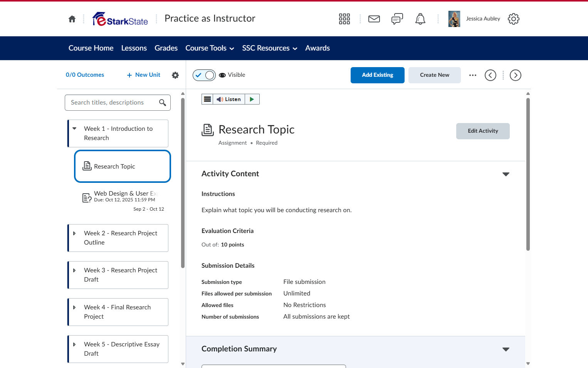The image size is (588, 368).
Task: Open the SSC Resources dropdown menu
Action: 270,48
